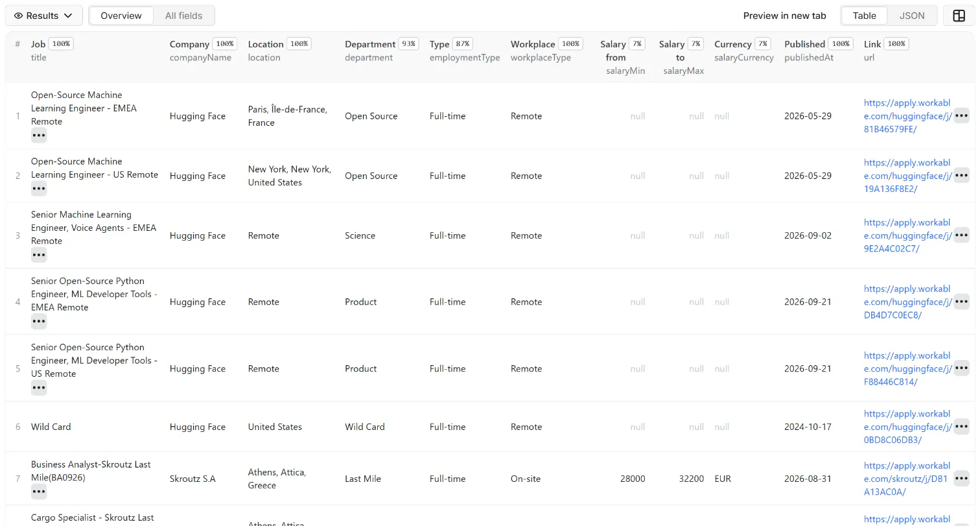Click ellipsis beside the 9E2A4C02C7 link
Viewport: 980px width, 526px height.
962,235
